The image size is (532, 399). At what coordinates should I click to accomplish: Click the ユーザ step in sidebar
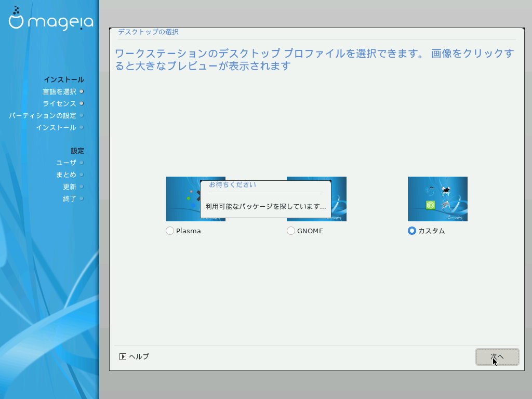click(66, 163)
